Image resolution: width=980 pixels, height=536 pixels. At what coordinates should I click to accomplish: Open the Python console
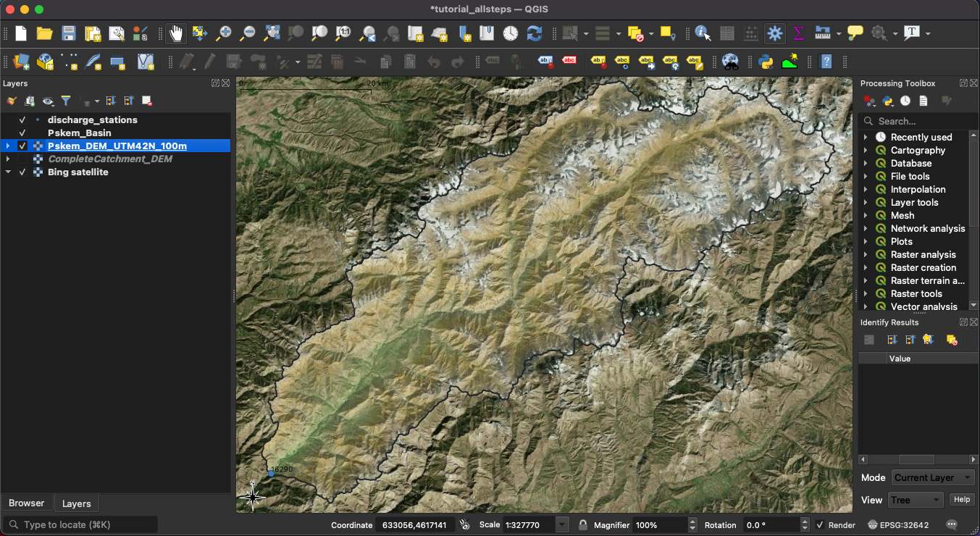click(x=766, y=62)
